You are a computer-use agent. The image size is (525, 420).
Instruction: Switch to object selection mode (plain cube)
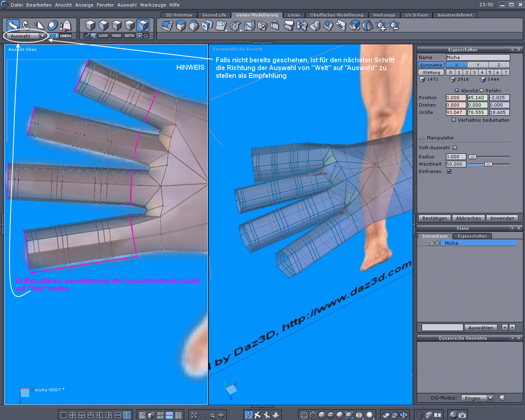(x=90, y=25)
